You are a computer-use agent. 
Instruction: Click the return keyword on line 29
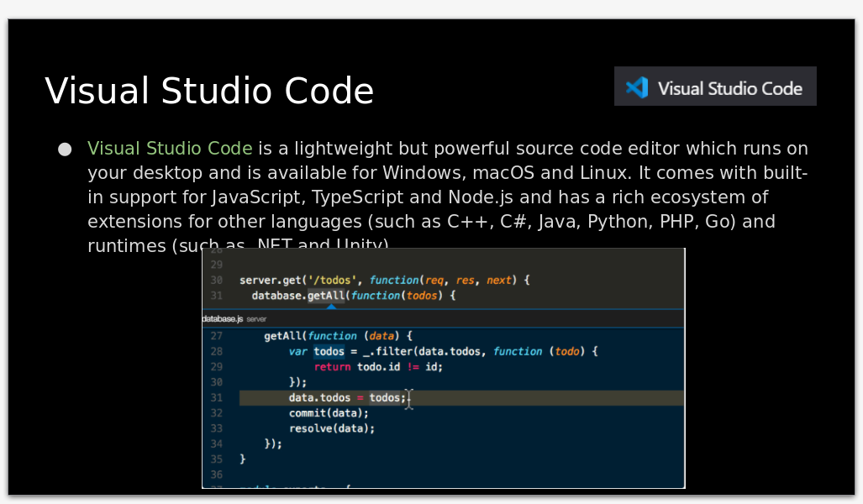tap(332, 367)
